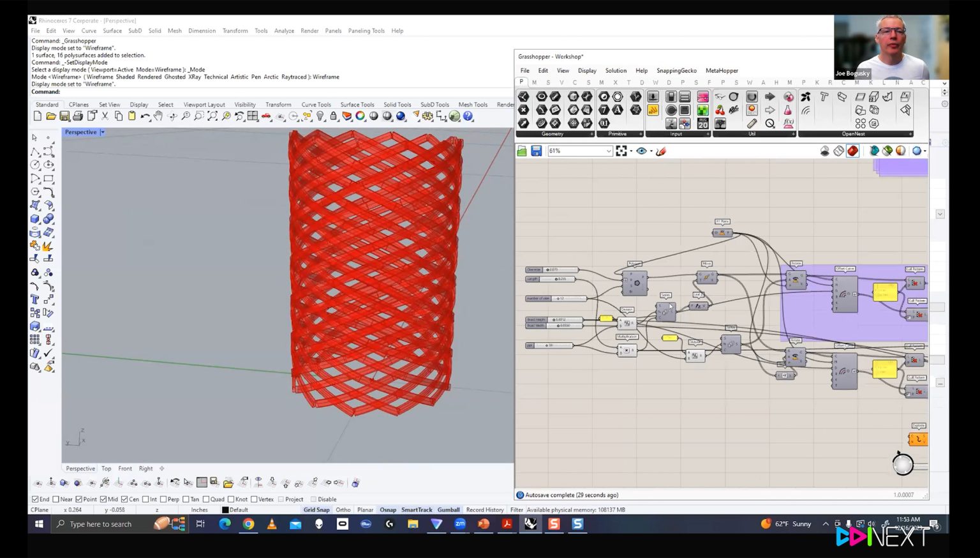Click the black Default layer color swatch
Image resolution: width=980 pixels, height=558 pixels.
[x=225, y=510]
